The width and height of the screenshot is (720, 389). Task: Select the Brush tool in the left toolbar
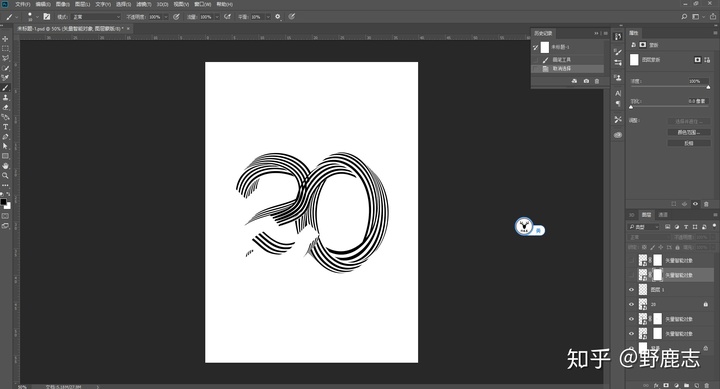(x=6, y=88)
